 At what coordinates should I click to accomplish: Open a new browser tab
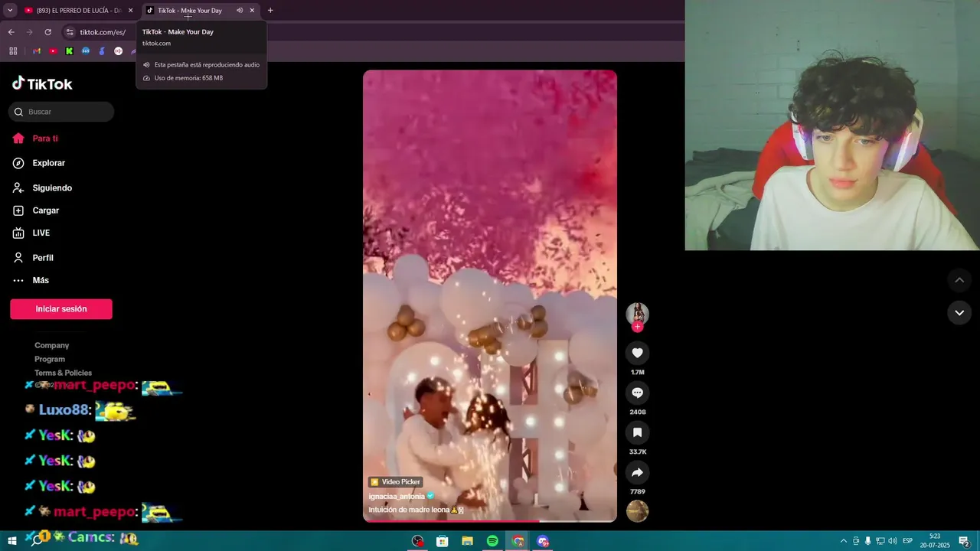pos(270,11)
